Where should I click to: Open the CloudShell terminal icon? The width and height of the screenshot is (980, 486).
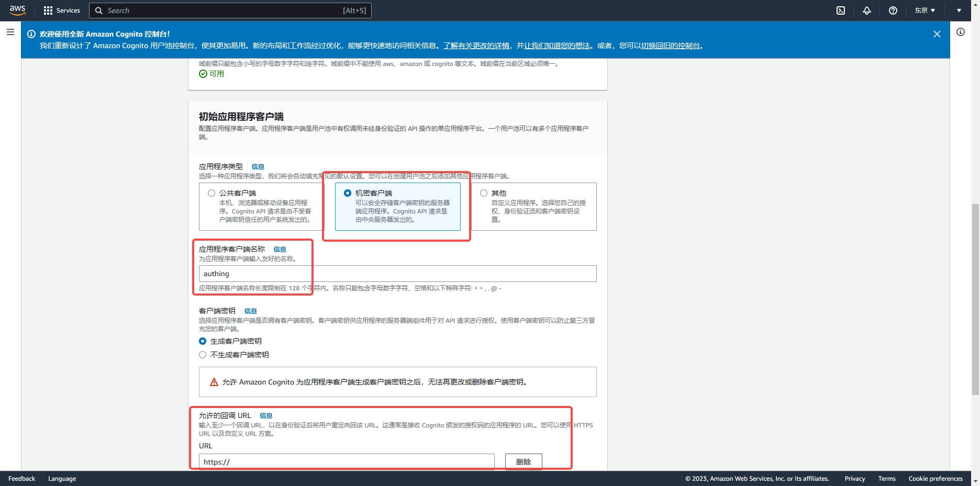(x=841, y=10)
